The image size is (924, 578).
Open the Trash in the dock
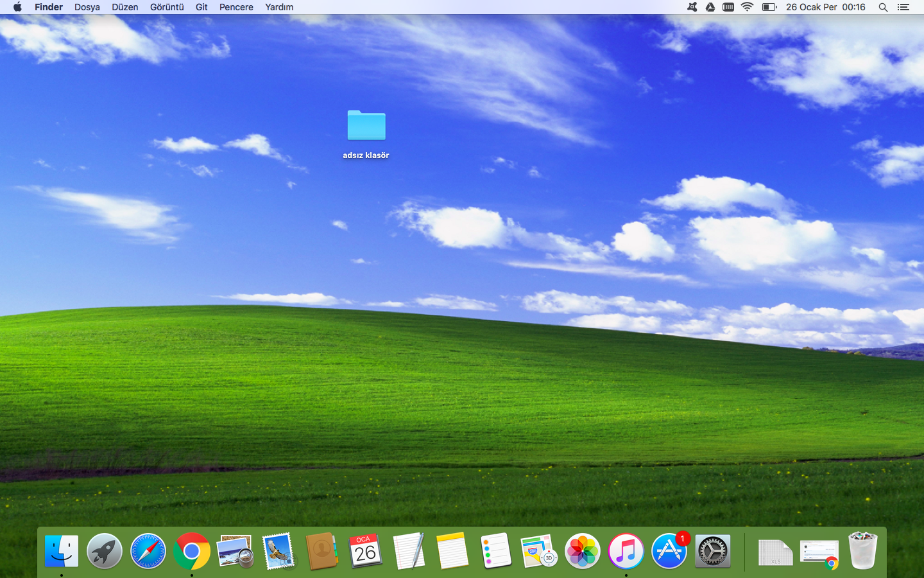(x=862, y=550)
